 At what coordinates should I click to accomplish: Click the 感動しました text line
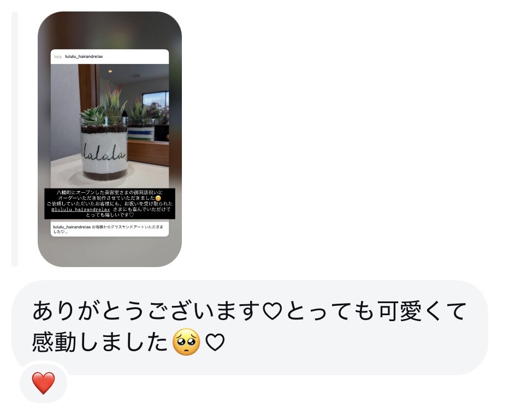pos(100,342)
